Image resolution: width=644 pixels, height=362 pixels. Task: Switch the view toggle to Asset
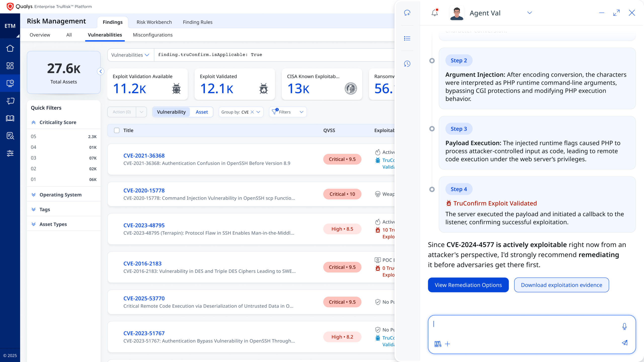click(202, 112)
